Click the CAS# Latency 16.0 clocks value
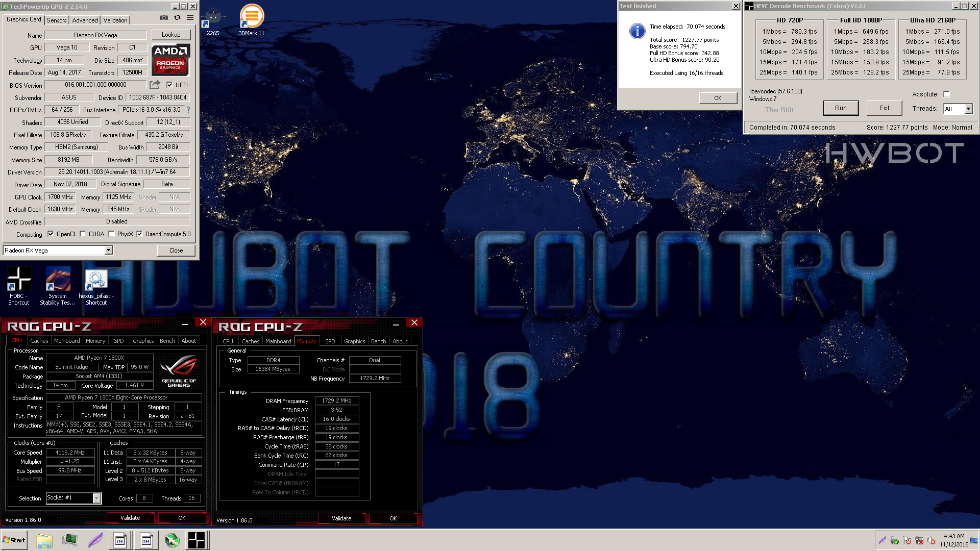The width and height of the screenshot is (980, 551). [x=336, y=419]
